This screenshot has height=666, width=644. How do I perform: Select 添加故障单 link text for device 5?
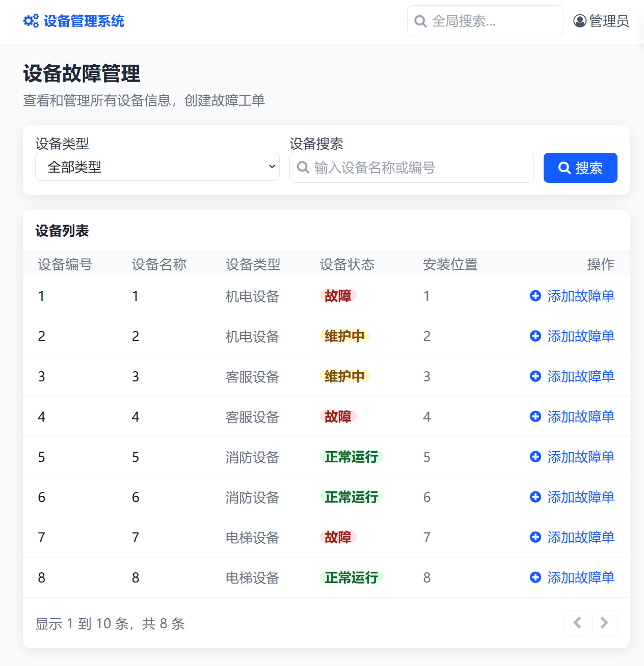581,457
